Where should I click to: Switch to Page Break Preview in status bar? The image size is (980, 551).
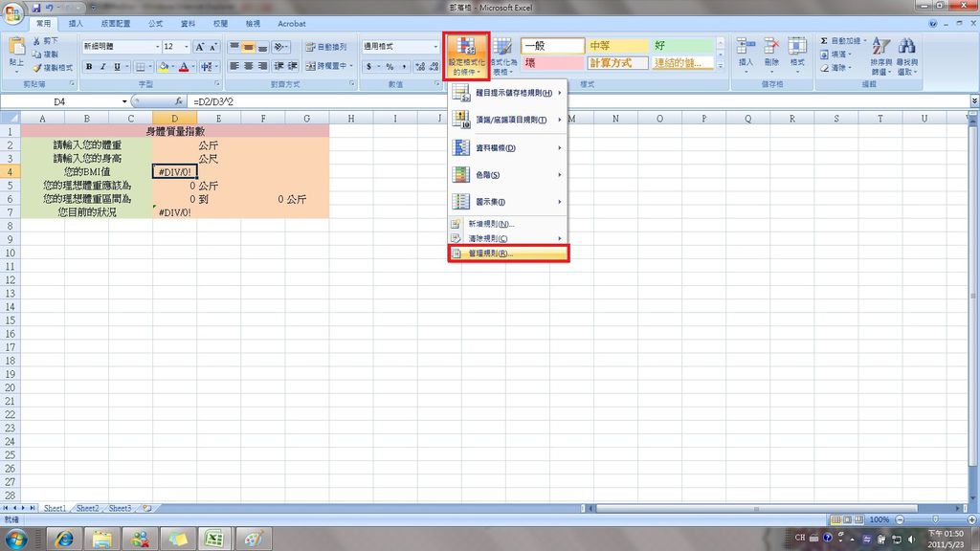pyautogui.click(x=858, y=519)
